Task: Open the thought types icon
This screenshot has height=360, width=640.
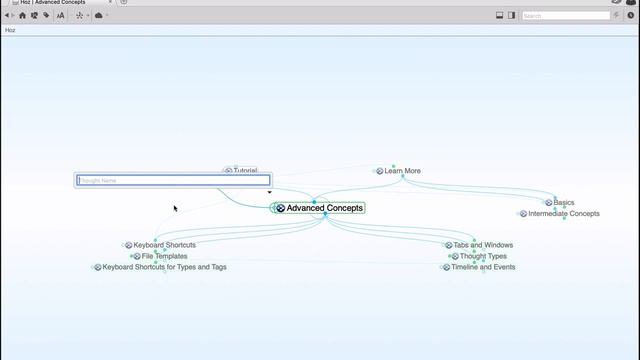Action: click(x=34, y=16)
